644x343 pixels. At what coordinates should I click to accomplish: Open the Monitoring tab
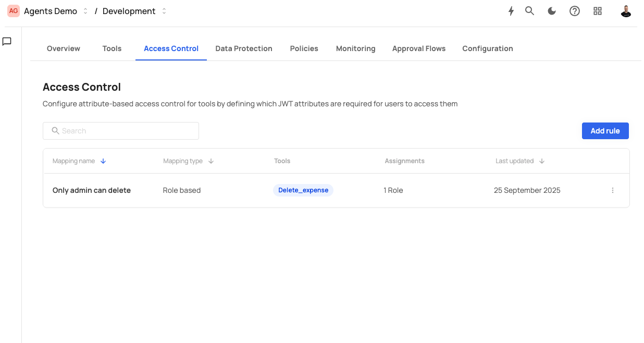click(355, 48)
